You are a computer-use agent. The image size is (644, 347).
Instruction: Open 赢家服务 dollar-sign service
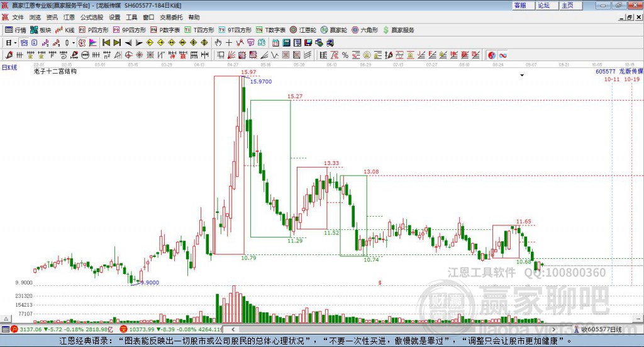pyautogui.click(x=398, y=30)
